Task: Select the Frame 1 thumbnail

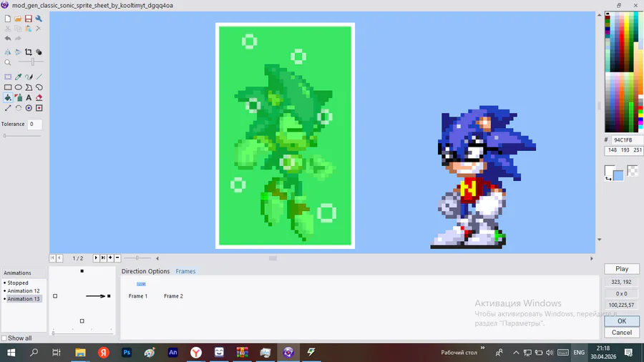Action: coord(141,284)
